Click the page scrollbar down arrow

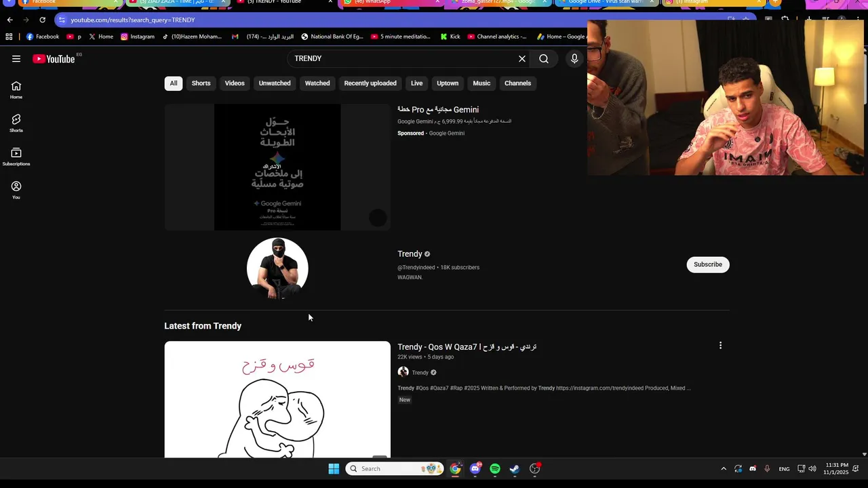864,454
